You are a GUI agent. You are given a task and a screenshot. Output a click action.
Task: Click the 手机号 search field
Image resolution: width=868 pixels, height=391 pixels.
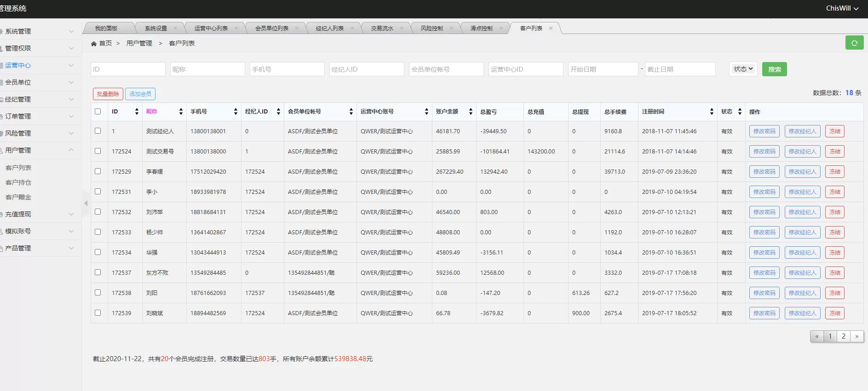tap(287, 69)
